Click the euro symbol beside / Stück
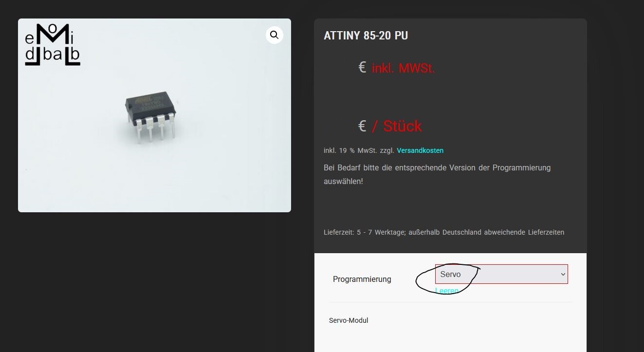Image resolution: width=644 pixels, height=352 pixels. click(362, 126)
